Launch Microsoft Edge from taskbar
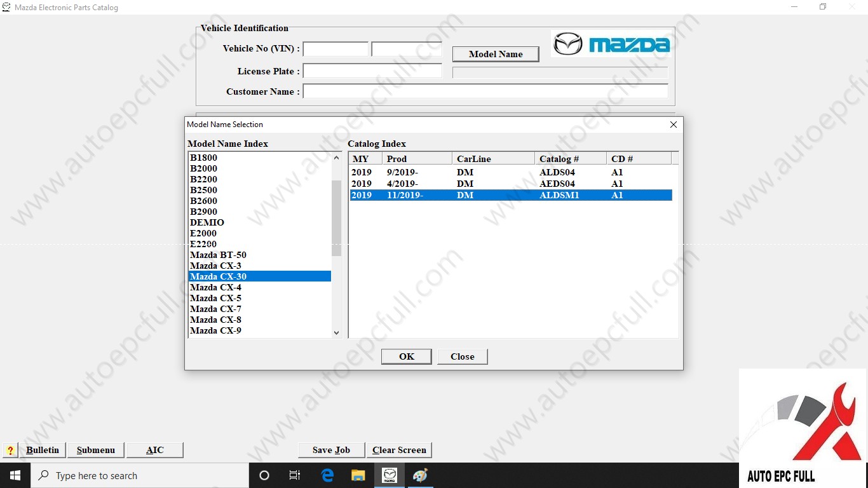The width and height of the screenshot is (868, 488). (327, 475)
